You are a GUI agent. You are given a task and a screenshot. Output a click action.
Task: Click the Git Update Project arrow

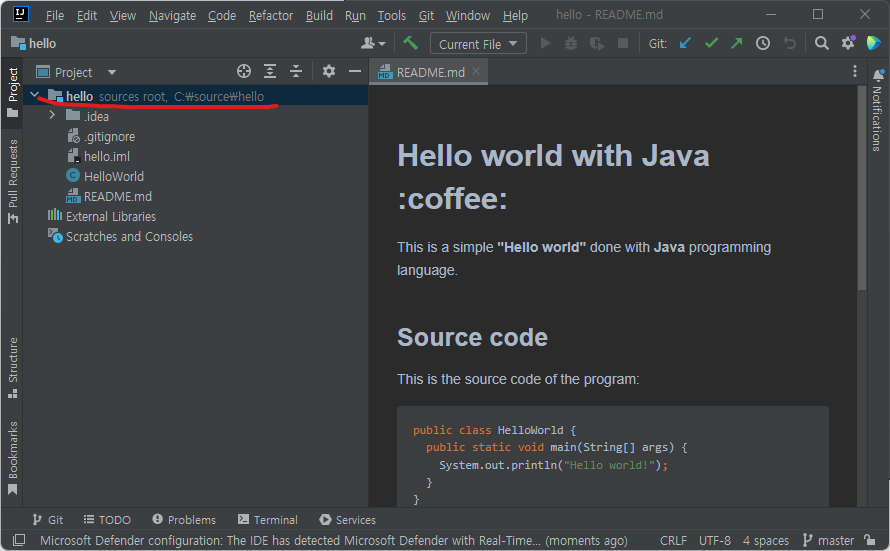point(685,43)
